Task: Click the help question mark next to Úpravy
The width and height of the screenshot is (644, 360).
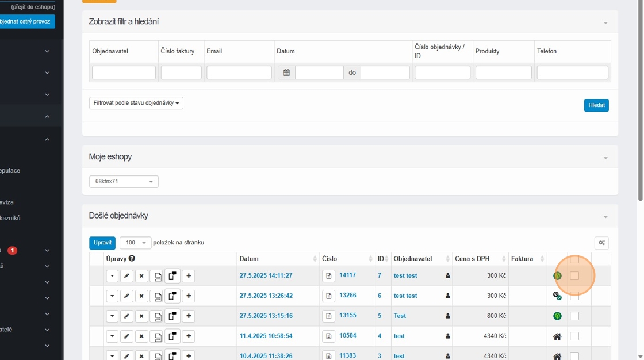Action: pyautogui.click(x=132, y=259)
